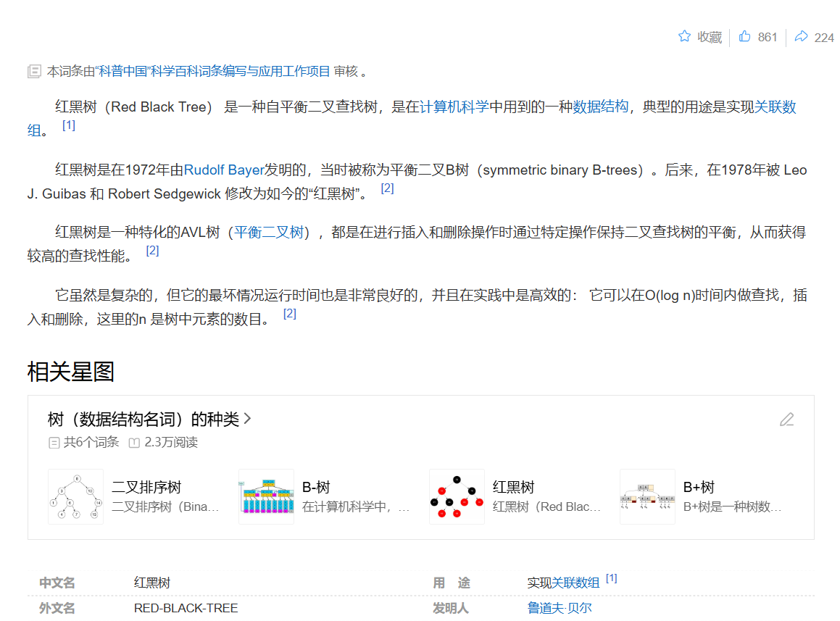Click the 在计算机科学中，… description under B-树

[x=356, y=507]
